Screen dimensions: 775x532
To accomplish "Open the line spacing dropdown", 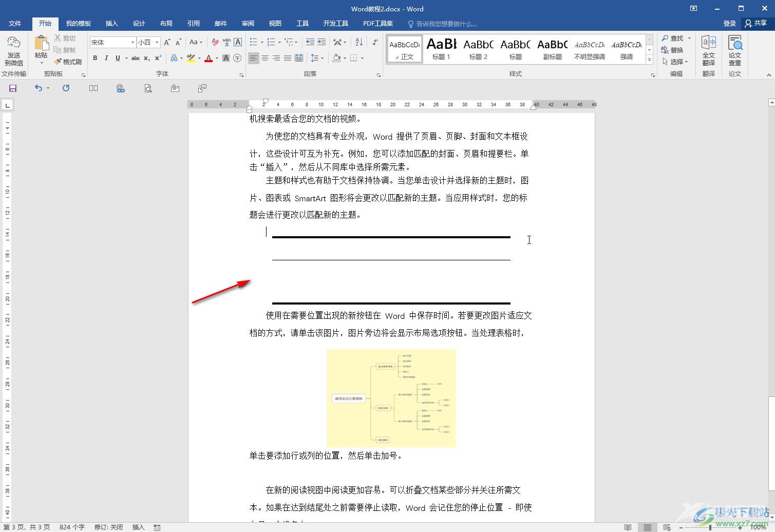I will [317, 58].
